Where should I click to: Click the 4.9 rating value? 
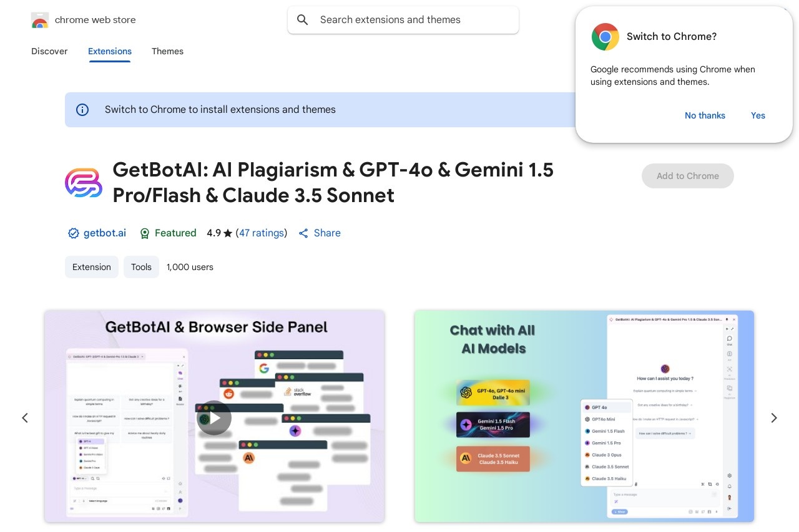click(213, 233)
